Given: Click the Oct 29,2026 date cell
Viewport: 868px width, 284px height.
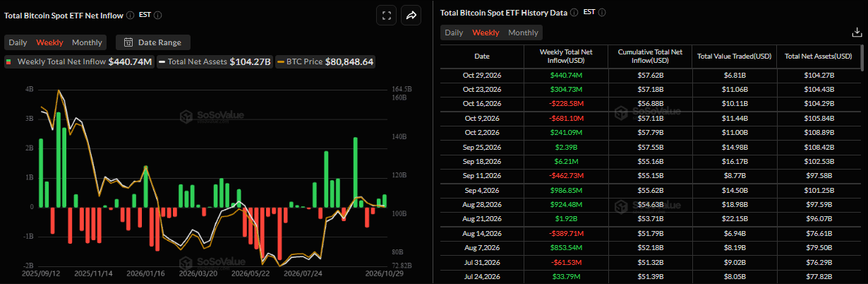Looking at the screenshot, I should [481, 74].
